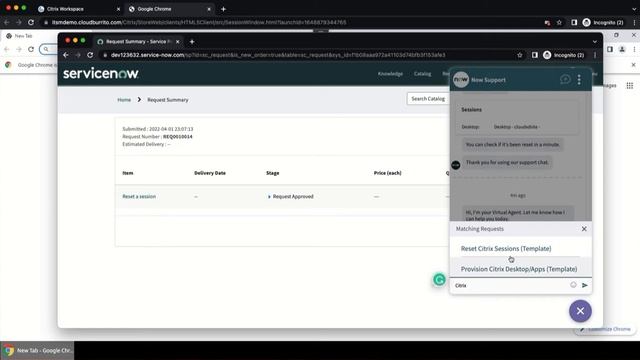Start a new chat conversation in Now Support
This screenshot has height=360, width=640.
click(x=565, y=79)
